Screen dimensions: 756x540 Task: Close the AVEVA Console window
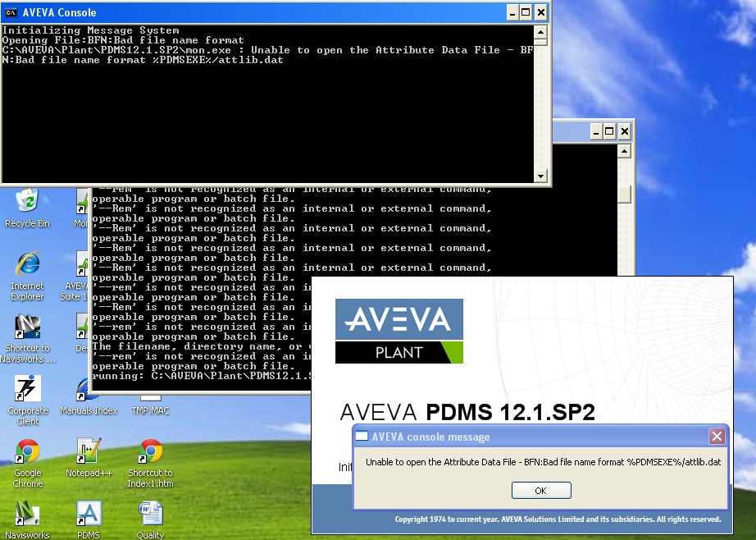(x=541, y=12)
